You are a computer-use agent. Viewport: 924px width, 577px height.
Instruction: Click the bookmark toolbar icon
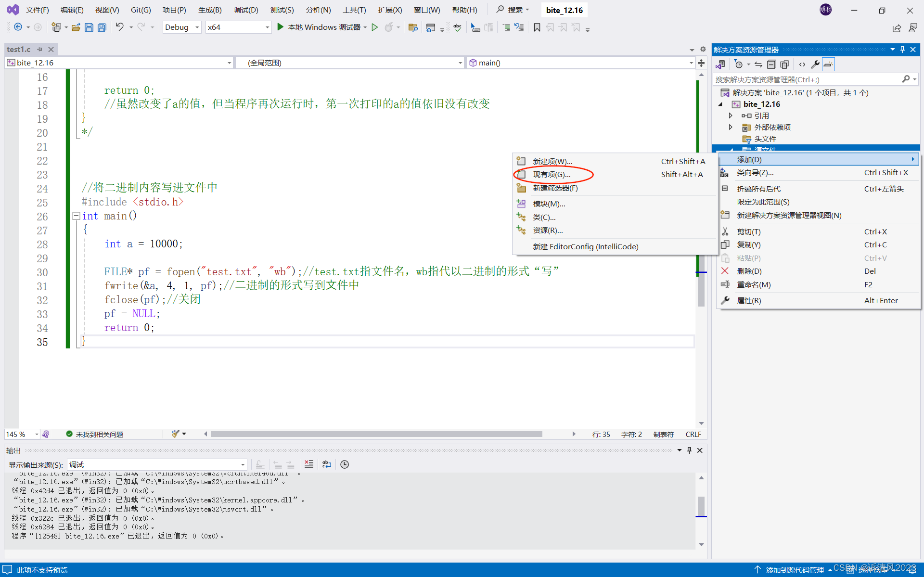coord(537,27)
